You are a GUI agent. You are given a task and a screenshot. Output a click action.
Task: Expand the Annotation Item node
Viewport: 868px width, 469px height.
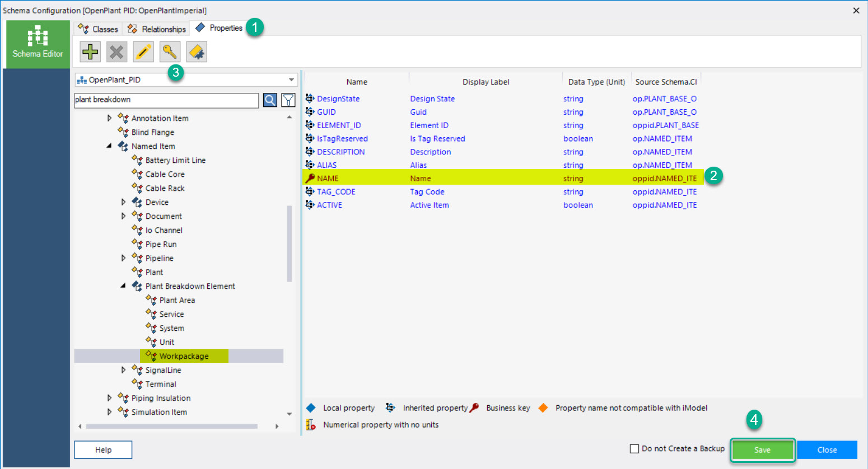click(x=109, y=118)
